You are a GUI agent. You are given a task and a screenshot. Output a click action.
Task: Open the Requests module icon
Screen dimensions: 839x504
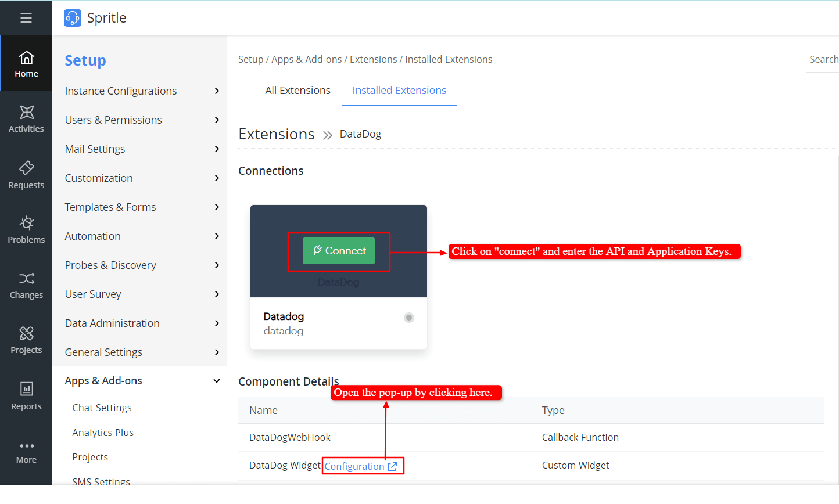click(x=26, y=175)
